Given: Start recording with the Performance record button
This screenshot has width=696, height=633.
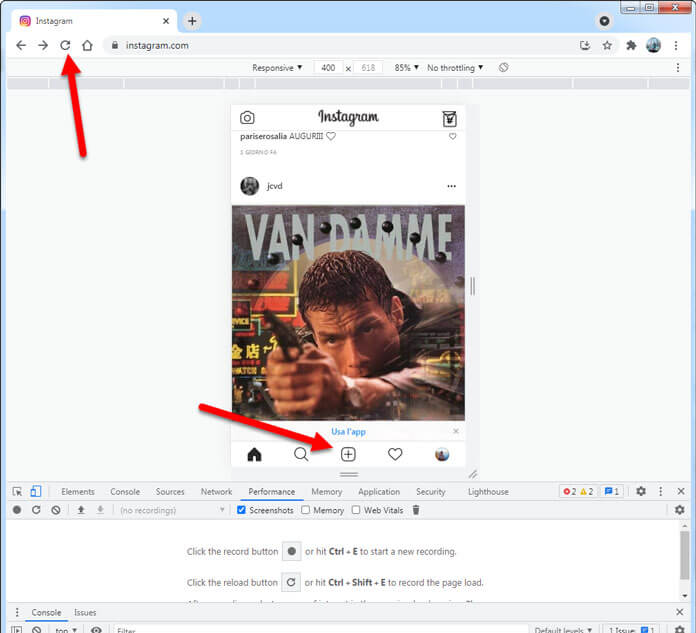Looking at the screenshot, I should pyautogui.click(x=17, y=510).
